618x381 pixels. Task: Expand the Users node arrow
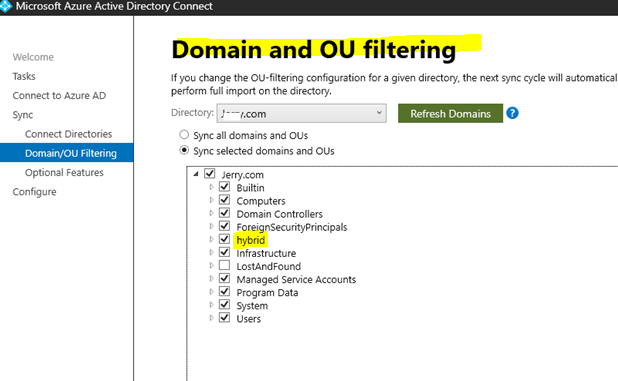(211, 318)
